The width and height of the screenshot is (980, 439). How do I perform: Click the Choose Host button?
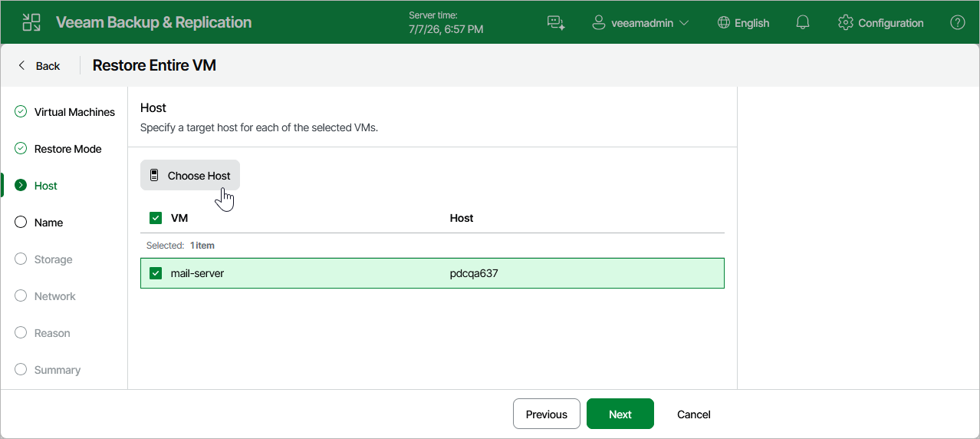[190, 175]
